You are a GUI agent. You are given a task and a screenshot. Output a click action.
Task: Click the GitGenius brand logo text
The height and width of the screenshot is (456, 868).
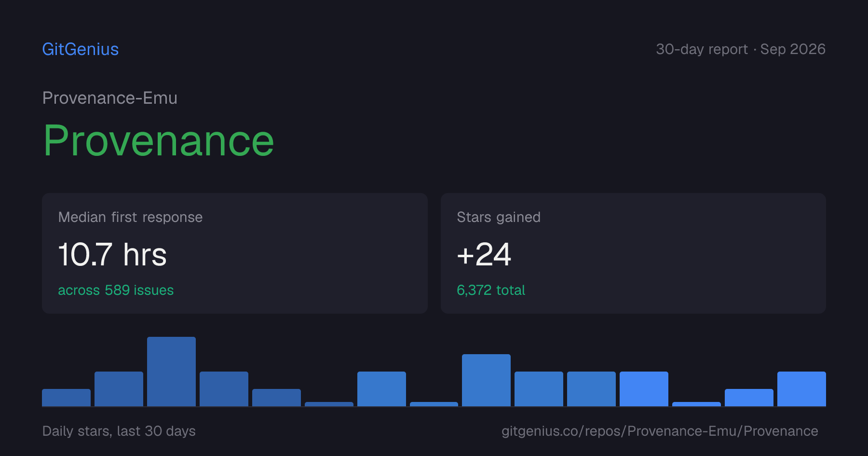pos(81,49)
